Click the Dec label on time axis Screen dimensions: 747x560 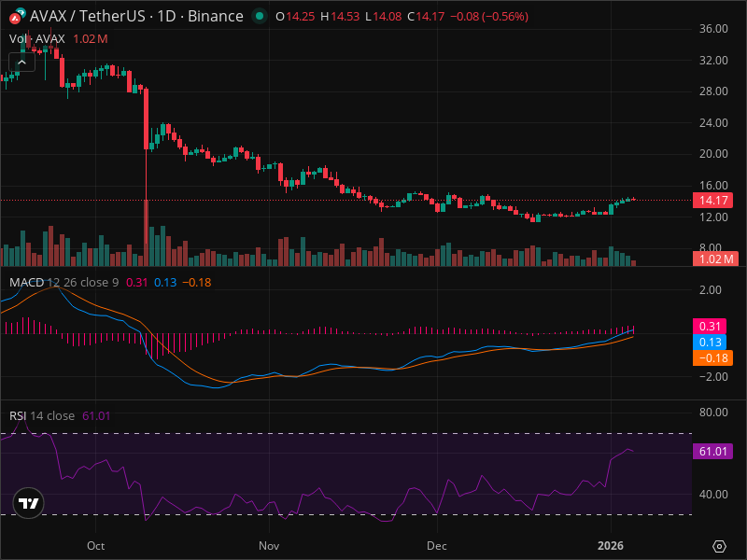(437, 546)
